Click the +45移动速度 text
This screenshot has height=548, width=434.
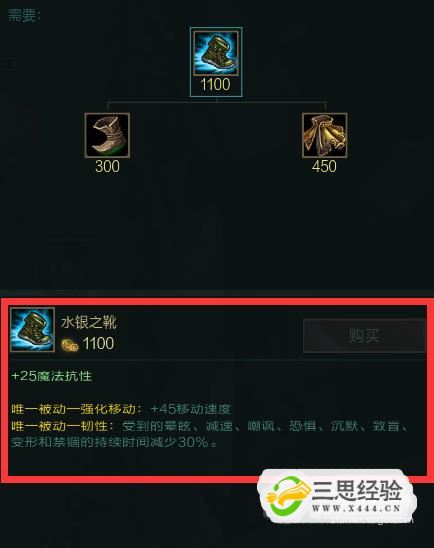[x=191, y=409]
